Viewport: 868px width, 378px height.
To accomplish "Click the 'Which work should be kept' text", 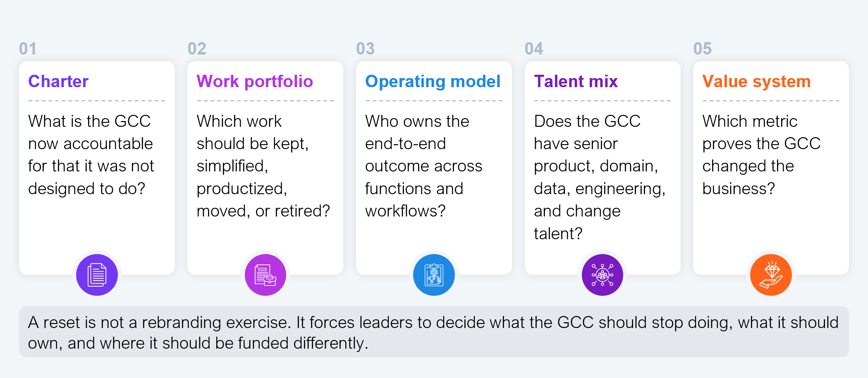I will [263, 166].
